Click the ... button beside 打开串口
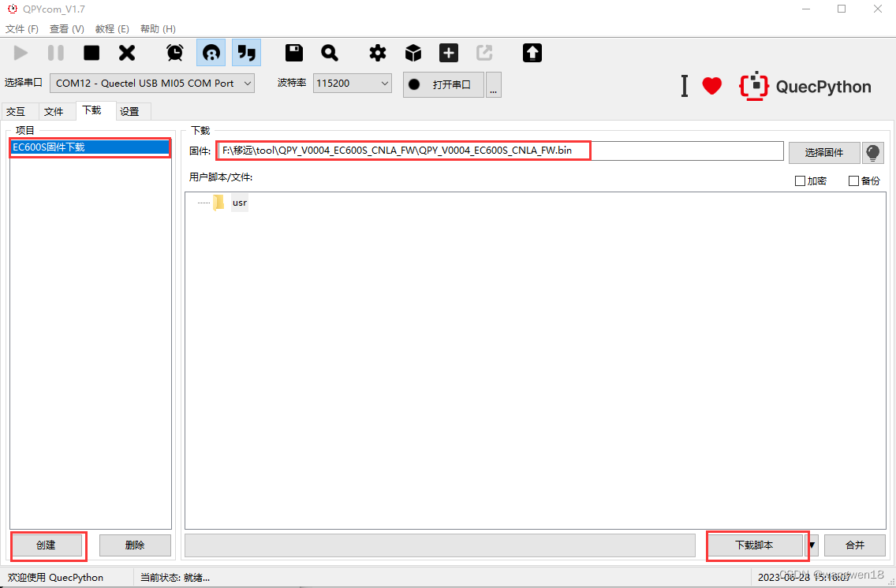 pyautogui.click(x=494, y=84)
